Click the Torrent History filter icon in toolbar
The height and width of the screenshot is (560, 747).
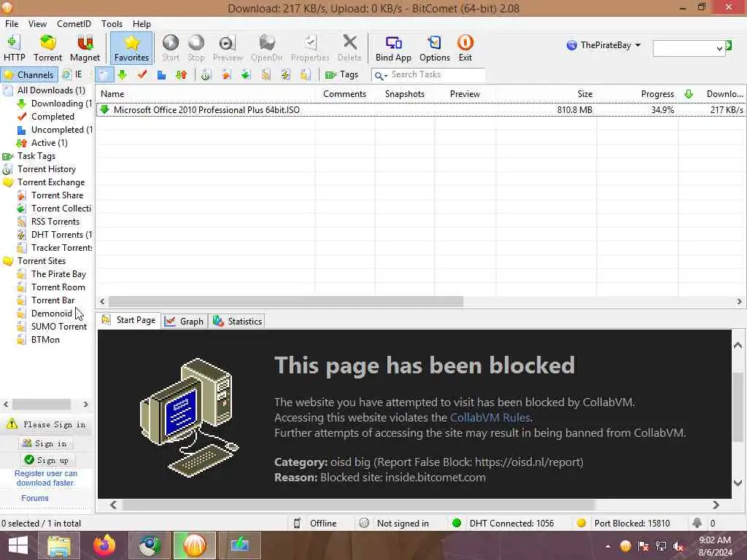pyautogui.click(x=205, y=75)
